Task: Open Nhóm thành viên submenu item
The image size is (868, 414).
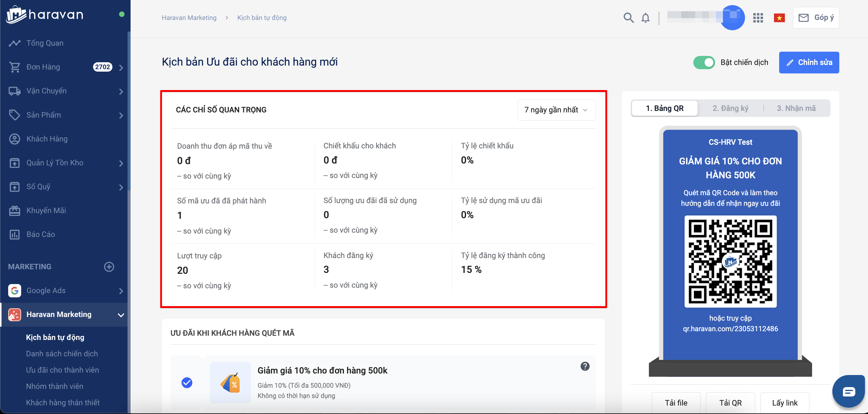Action: [54, 386]
